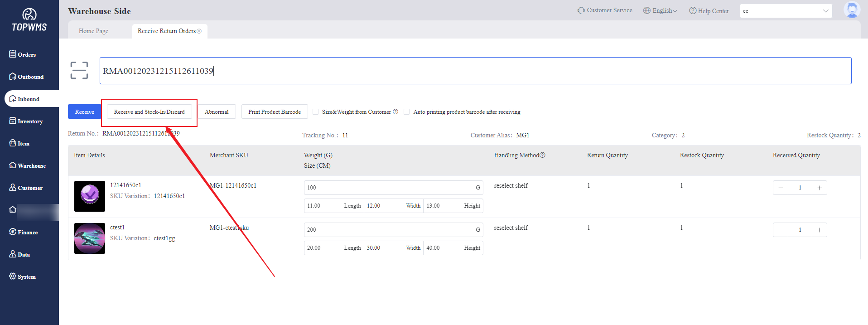The height and width of the screenshot is (325, 868).
Task: Click the RMA number scan input field
Action: pos(475,71)
